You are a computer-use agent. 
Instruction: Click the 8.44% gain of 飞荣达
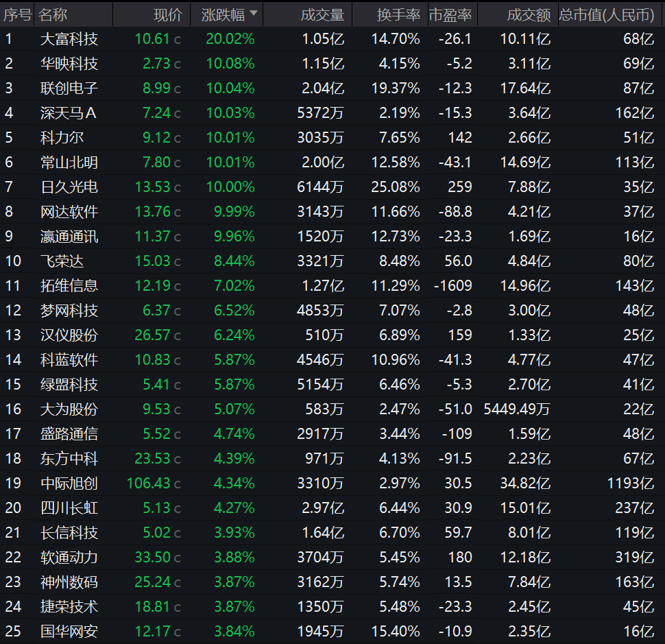(x=234, y=261)
